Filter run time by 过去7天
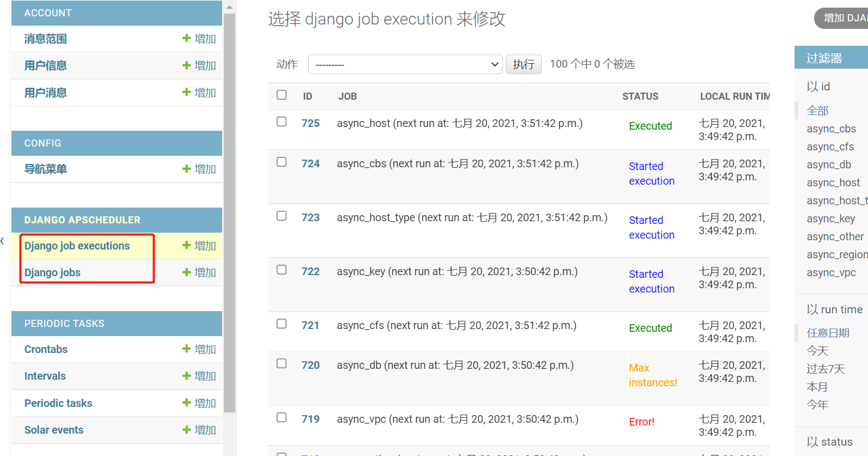The width and height of the screenshot is (868, 456). coord(826,369)
